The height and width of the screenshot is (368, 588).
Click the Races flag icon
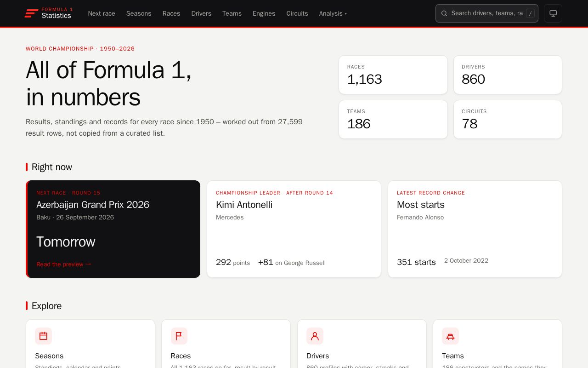pos(179,336)
